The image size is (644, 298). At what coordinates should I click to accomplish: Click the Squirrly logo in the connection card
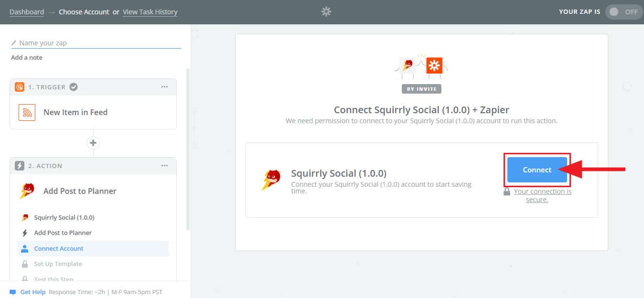[x=271, y=180]
